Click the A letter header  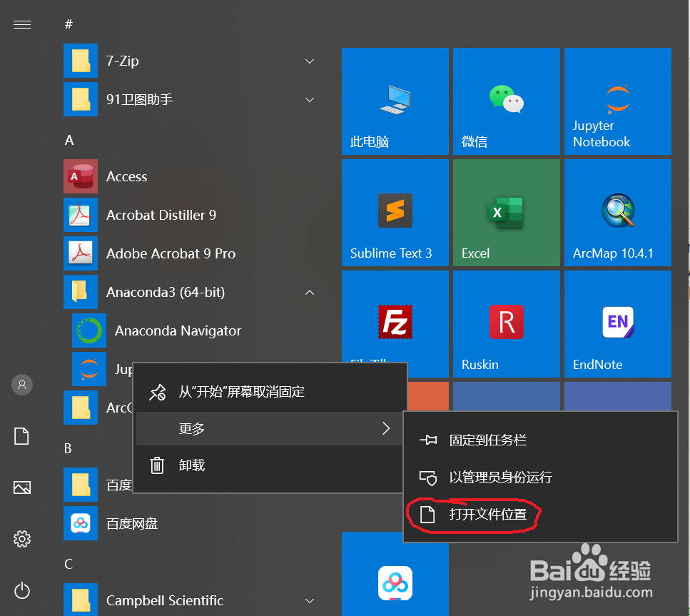[x=69, y=141]
